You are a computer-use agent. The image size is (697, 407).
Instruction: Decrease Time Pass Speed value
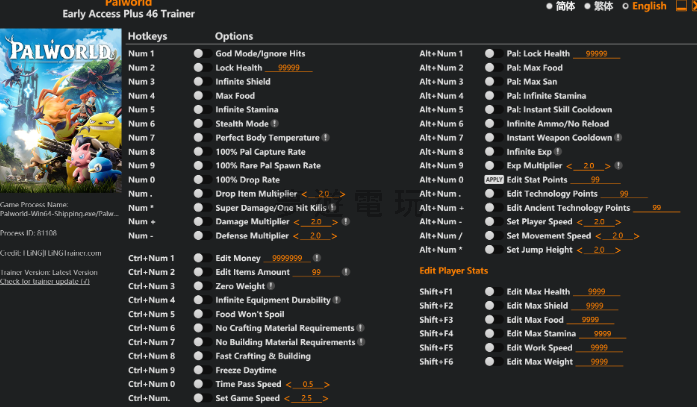[288, 384]
